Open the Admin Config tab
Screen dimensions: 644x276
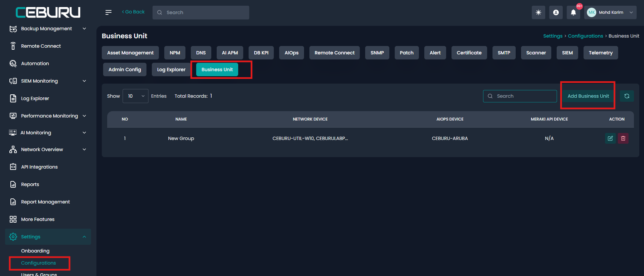125,70
